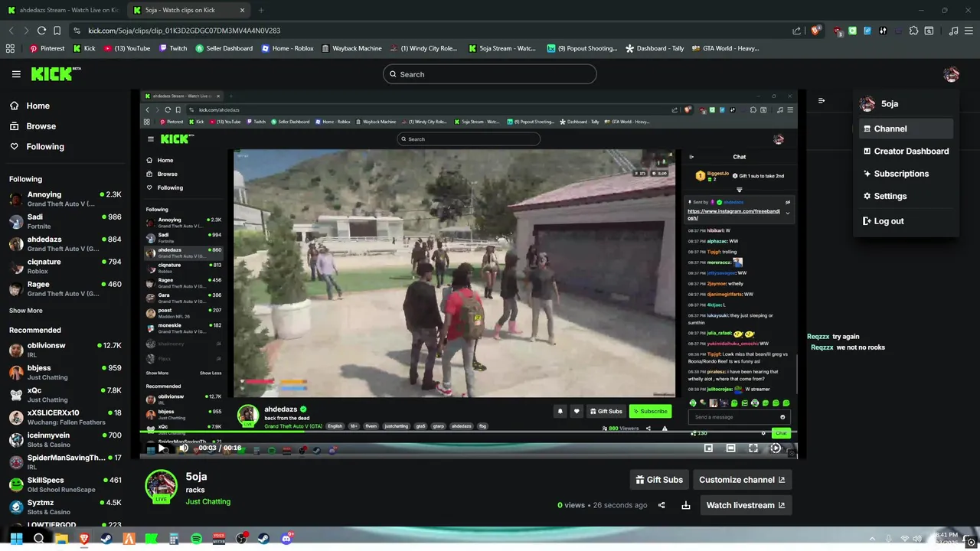Image resolution: width=980 pixels, height=551 pixels.
Task: Open the Brave Shields lion icon
Action: point(816,31)
